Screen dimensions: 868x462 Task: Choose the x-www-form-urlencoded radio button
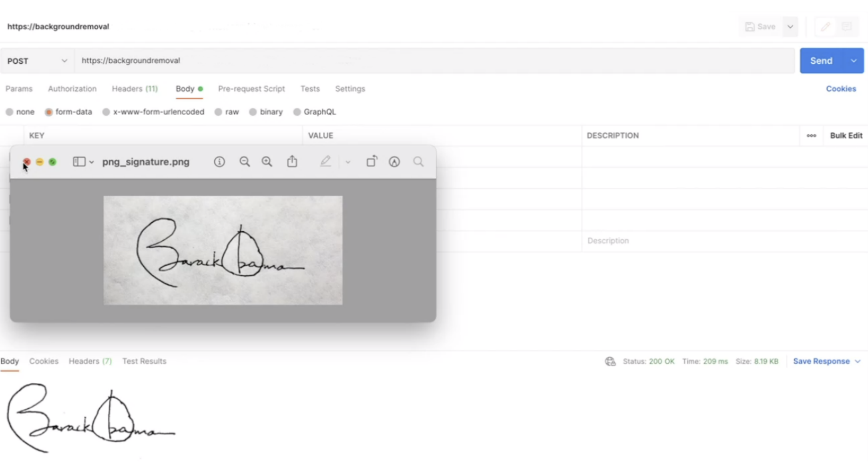[106, 112]
